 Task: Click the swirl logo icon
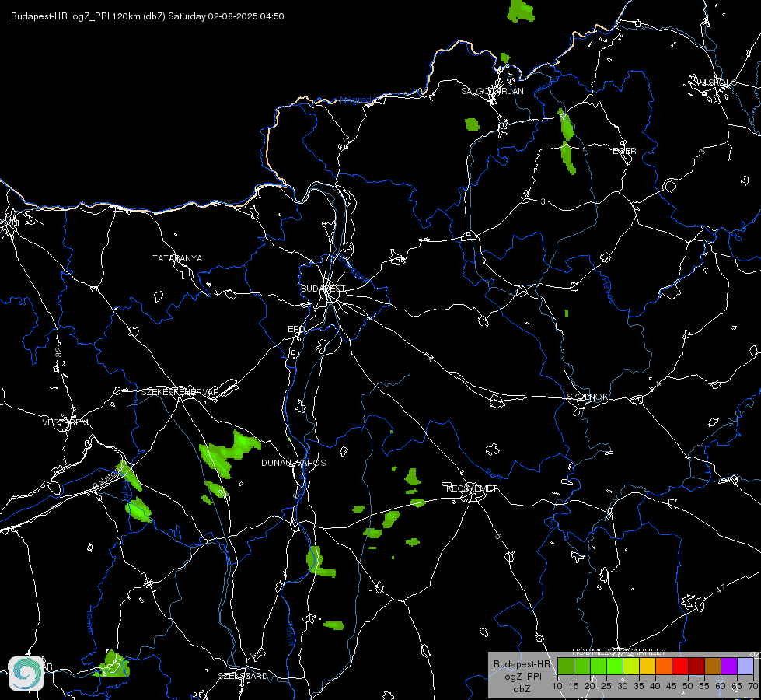click(x=26, y=674)
